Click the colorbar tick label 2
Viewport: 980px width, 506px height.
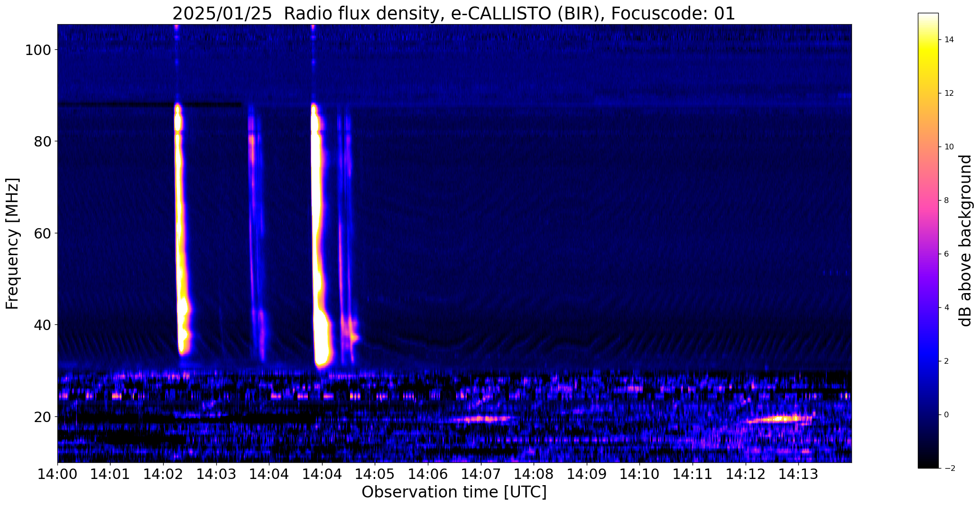pos(947,361)
